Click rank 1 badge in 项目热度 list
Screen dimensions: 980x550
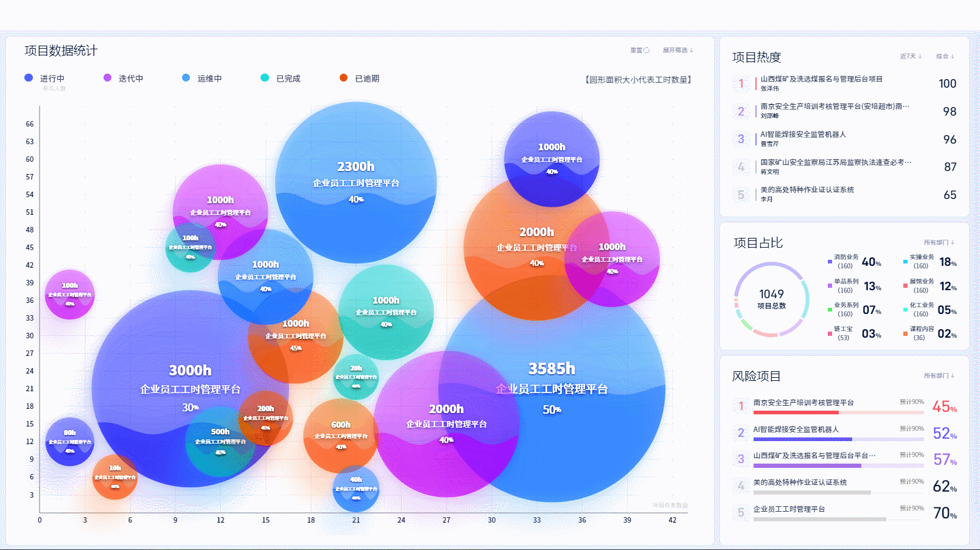click(x=741, y=83)
